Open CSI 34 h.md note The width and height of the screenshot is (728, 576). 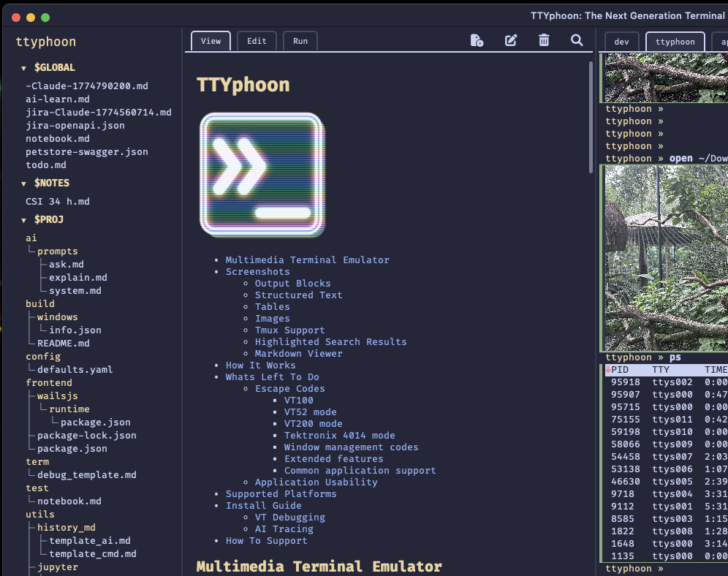(58, 202)
